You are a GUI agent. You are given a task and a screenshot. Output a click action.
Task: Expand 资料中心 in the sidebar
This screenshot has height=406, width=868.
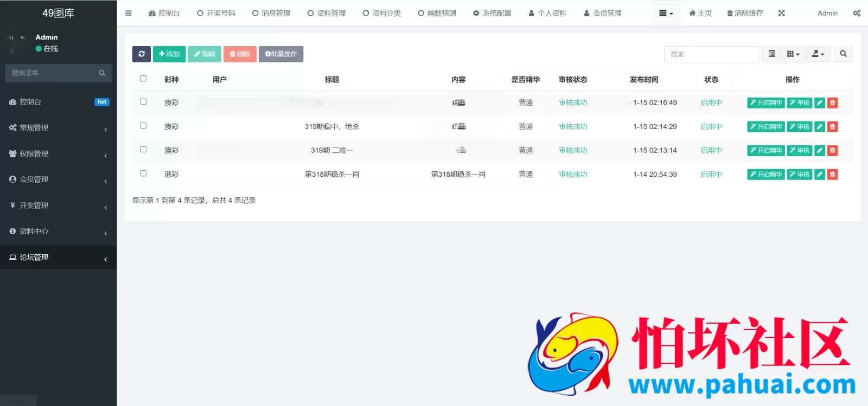(58, 231)
